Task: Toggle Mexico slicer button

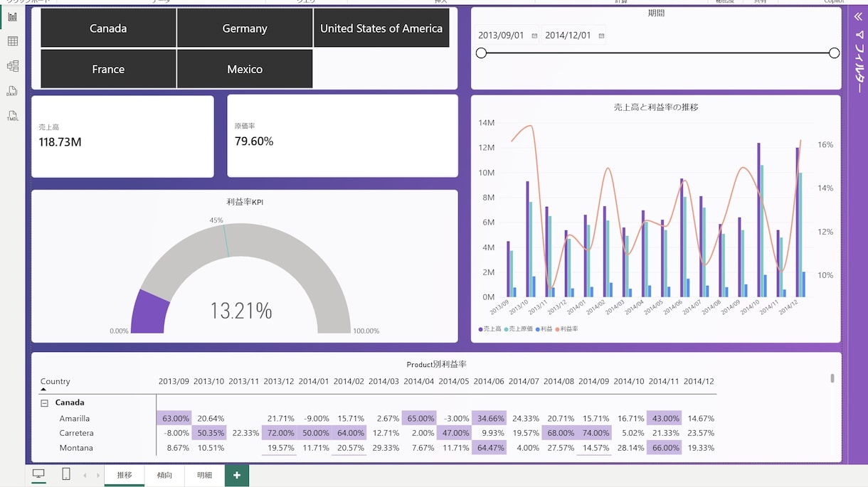Action: tap(245, 69)
